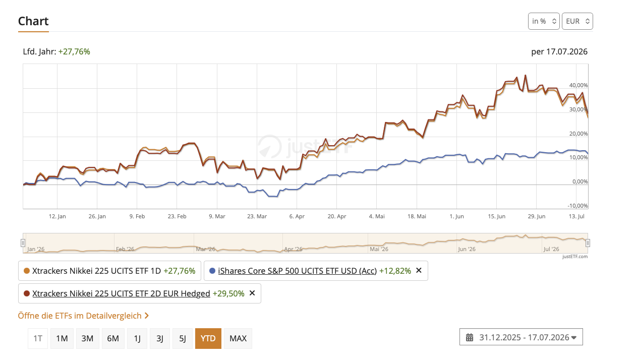The height and width of the screenshot is (364, 636).
Task: Switch to the MAX time range
Action: point(238,338)
